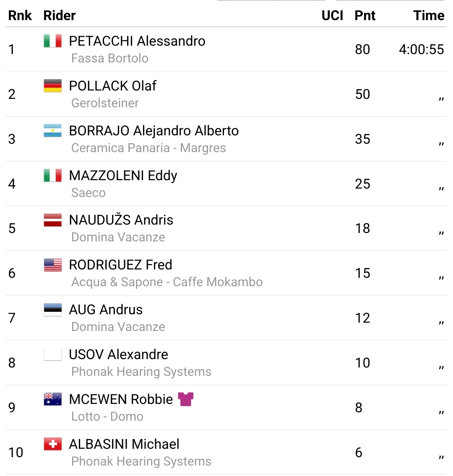Image resolution: width=453 pixels, height=476 pixels.
Task: Open POLLACK Olaf rider profile
Action: 112,86
